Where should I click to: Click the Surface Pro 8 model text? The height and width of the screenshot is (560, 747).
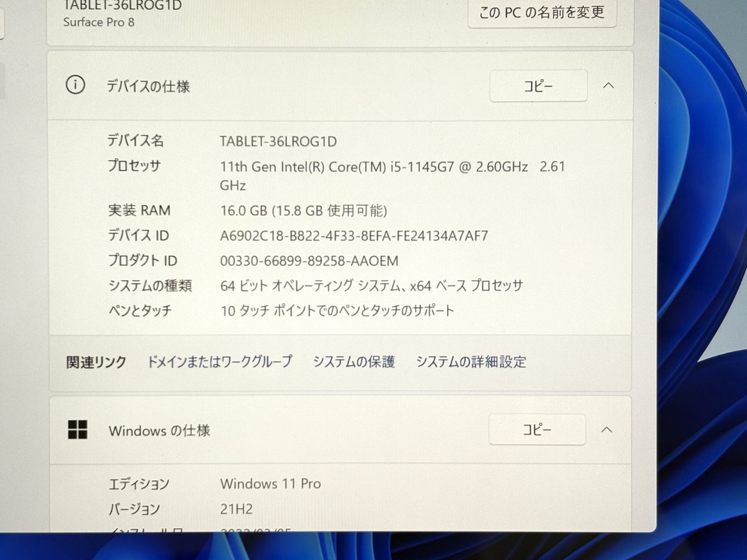pos(99,22)
